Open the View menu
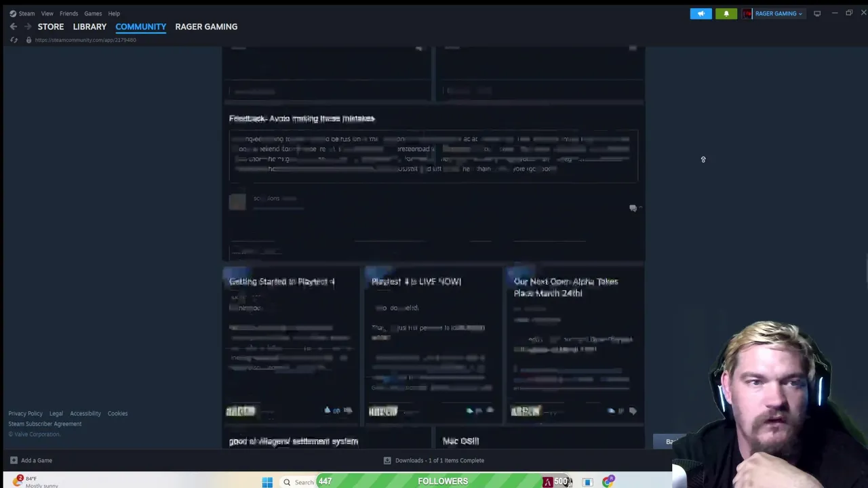 pyautogui.click(x=47, y=14)
